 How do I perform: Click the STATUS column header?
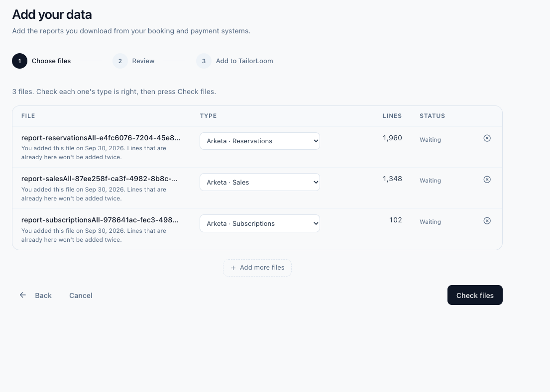(x=432, y=116)
